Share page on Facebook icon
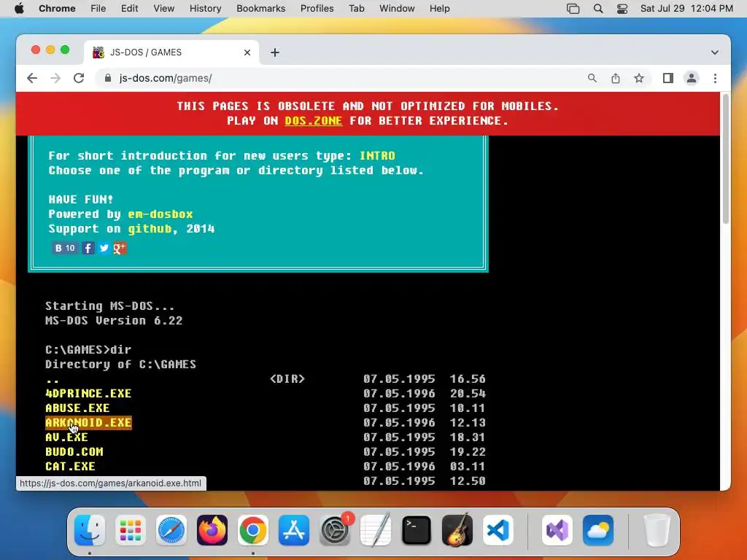 pyautogui.click(x=88, y=248)
